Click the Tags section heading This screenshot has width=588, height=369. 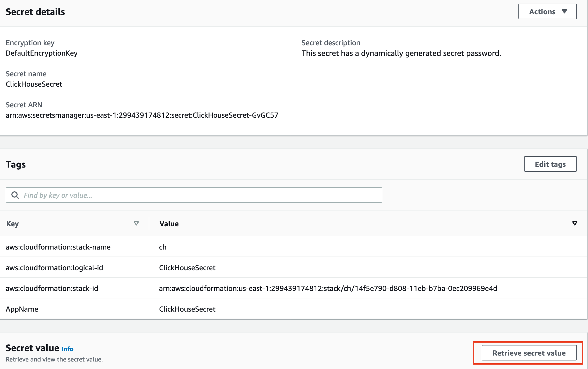[16, 164]
